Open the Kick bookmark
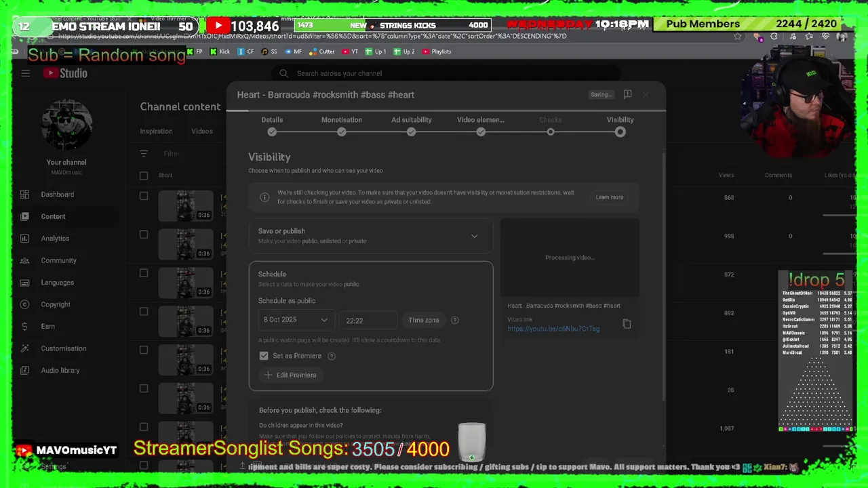Viewport: 868px width, 488px height. point(220,52)
